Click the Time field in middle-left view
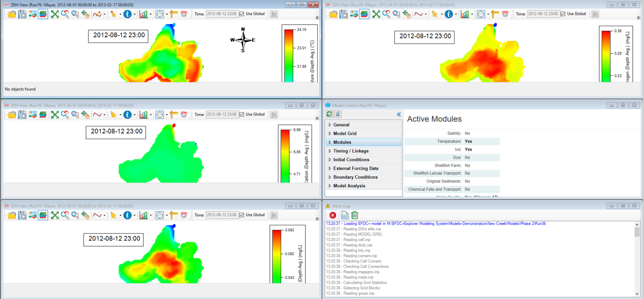The width and height of the screenshot is (644, 299). [x=222, y=115]
